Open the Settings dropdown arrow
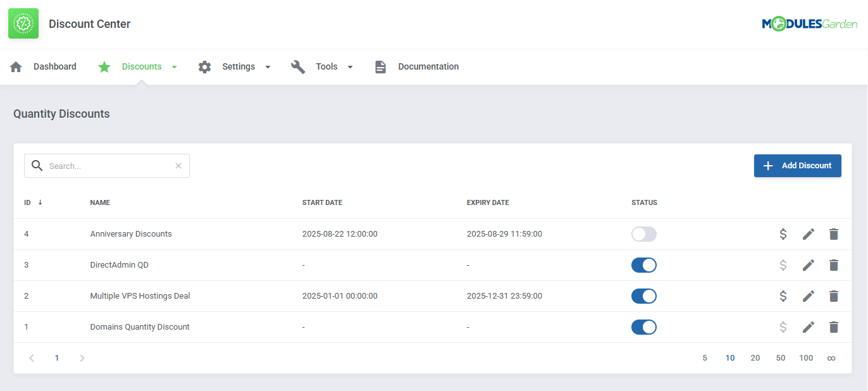Viewport: 868px width, 391px height. click(x=268, y=66)
